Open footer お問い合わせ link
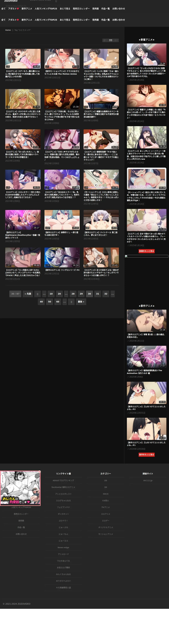 click(21, 534)
